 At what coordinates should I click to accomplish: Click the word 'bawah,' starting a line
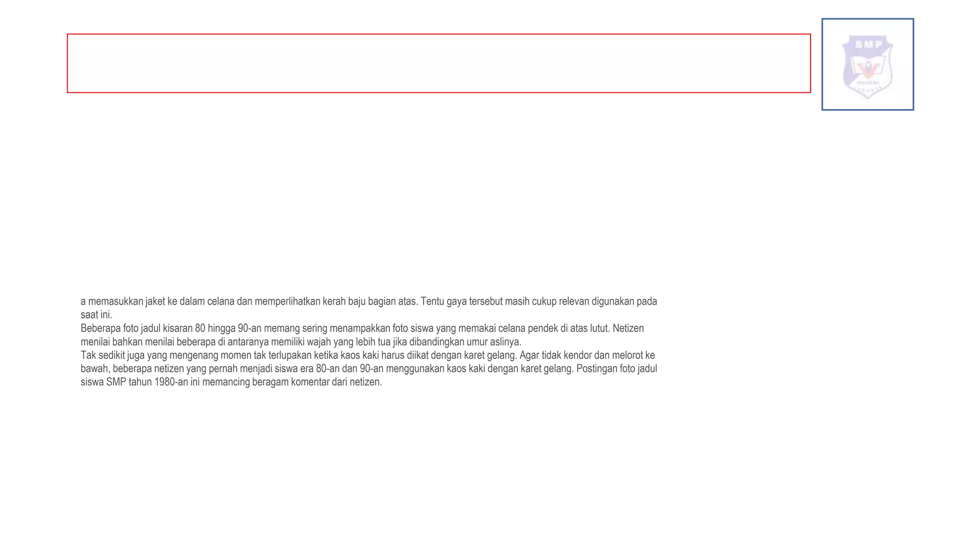pyautogui.click(x=95, y=369)
